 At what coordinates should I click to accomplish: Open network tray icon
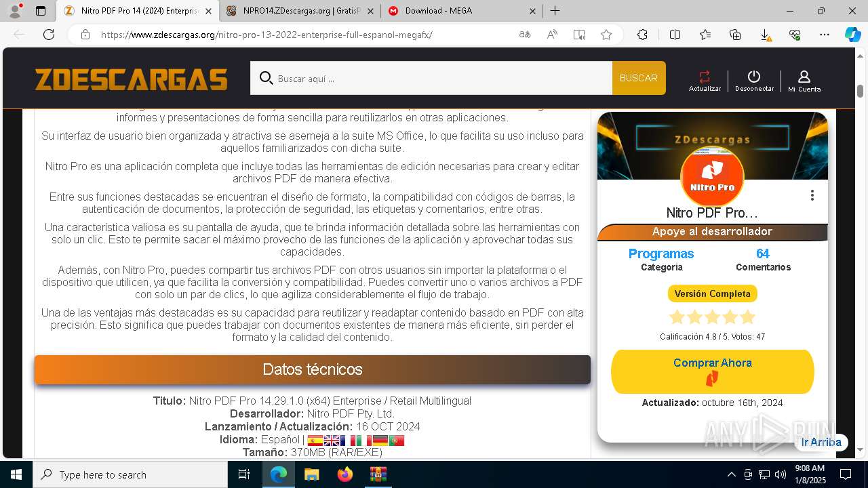[x=764, y=474]
